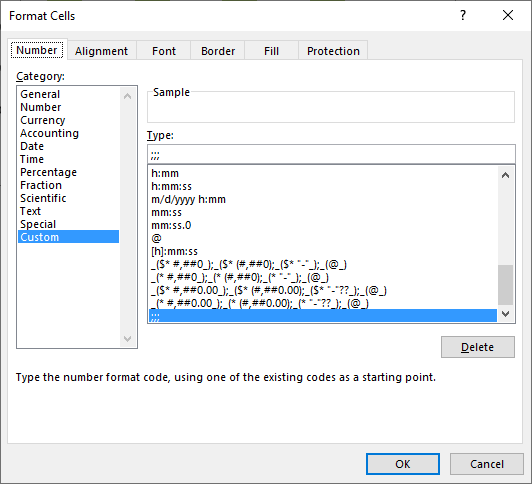Select the Special category
532x484 pixels.
(69, 224)
